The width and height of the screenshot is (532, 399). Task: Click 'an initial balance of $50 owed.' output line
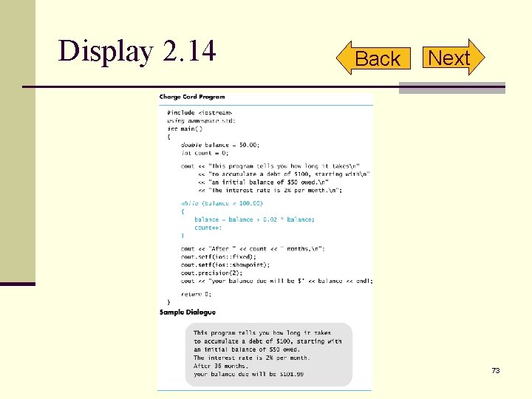[247, 349]
